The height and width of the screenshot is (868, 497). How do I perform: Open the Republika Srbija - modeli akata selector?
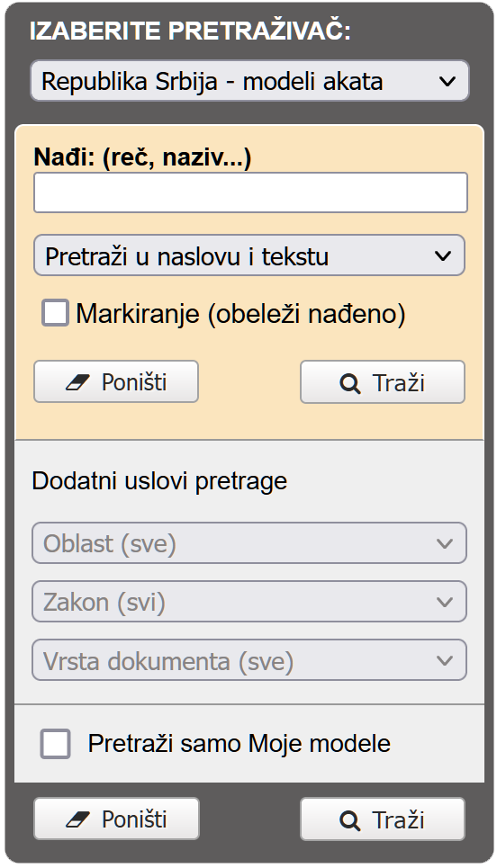250,81
